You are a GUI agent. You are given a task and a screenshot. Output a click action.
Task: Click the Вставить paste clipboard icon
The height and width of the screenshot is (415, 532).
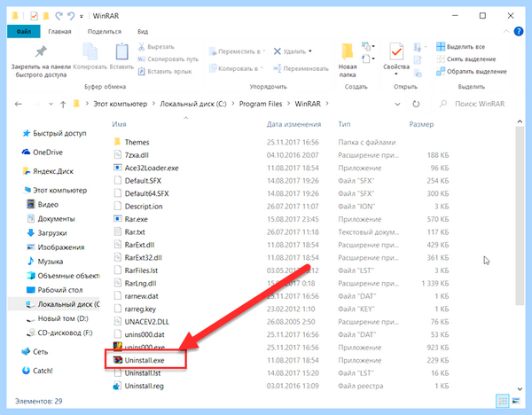coord(121,52)
